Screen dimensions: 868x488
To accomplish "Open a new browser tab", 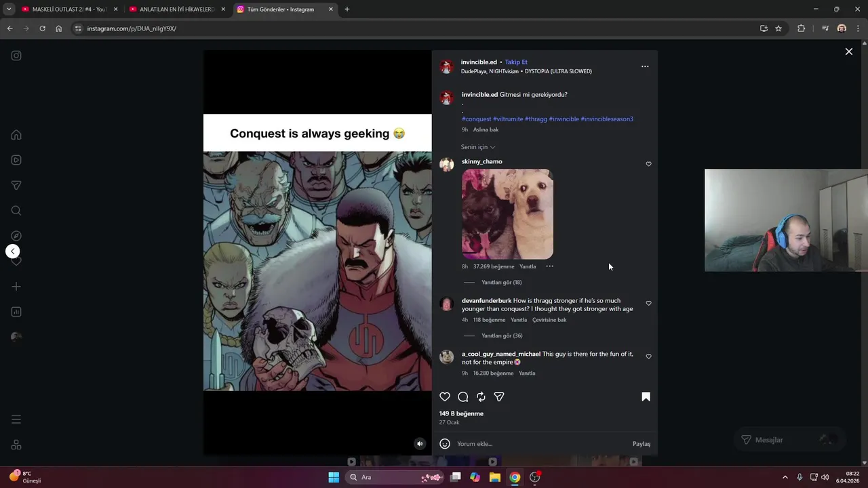I will click(x=347, y=9).
